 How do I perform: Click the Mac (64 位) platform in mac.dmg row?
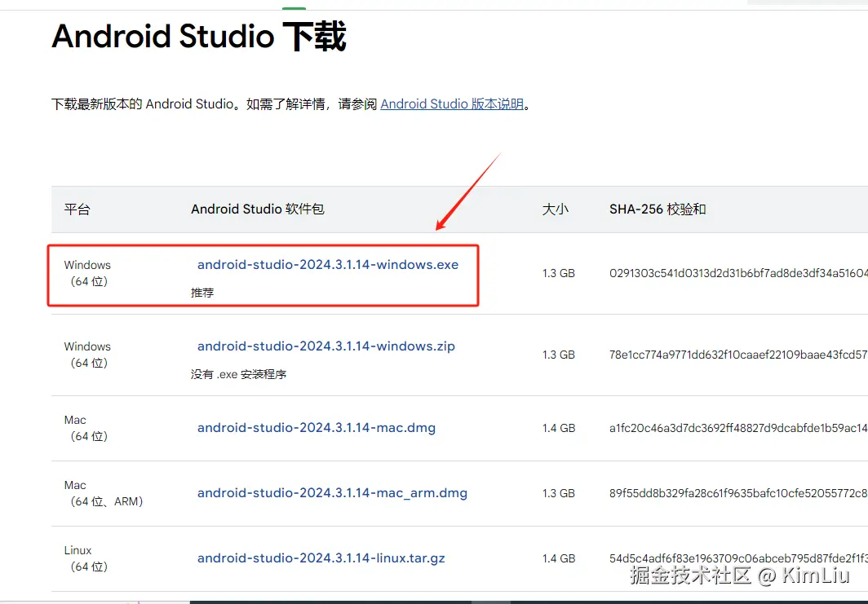pyautogui.click(x=86, y=428)
